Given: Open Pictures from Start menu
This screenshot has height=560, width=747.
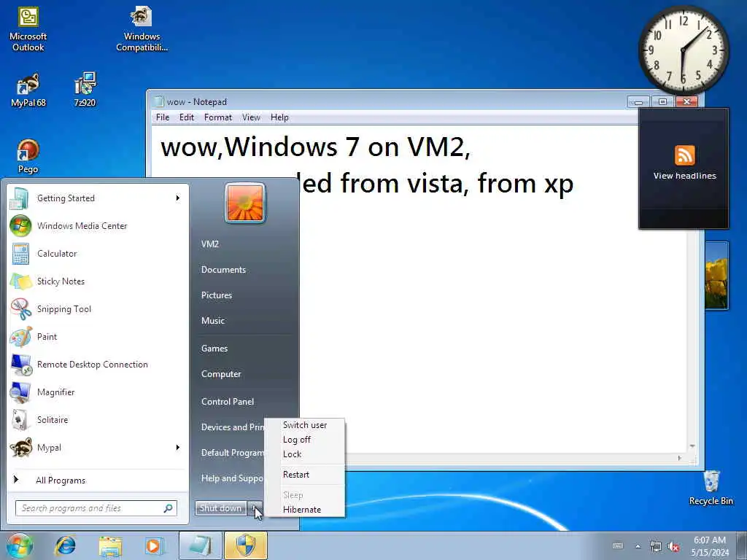Looking at the screenshot, I should coord(216,295).
